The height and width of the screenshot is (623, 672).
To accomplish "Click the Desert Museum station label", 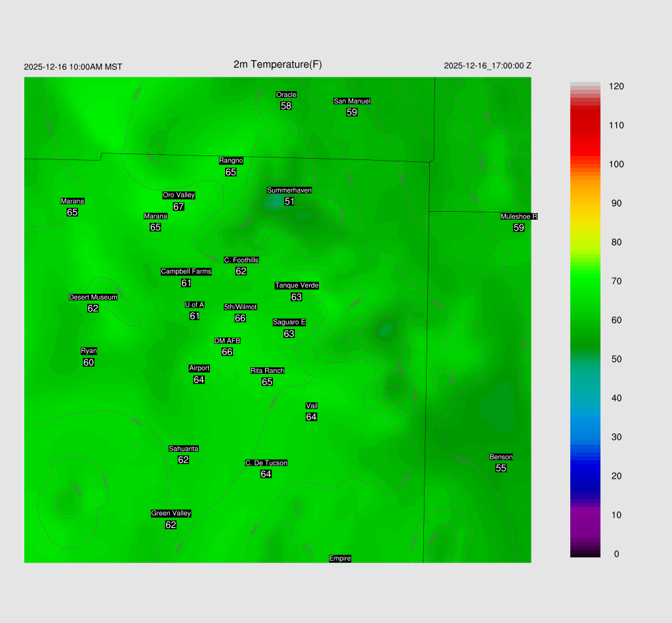I will [x=93, y=297].
